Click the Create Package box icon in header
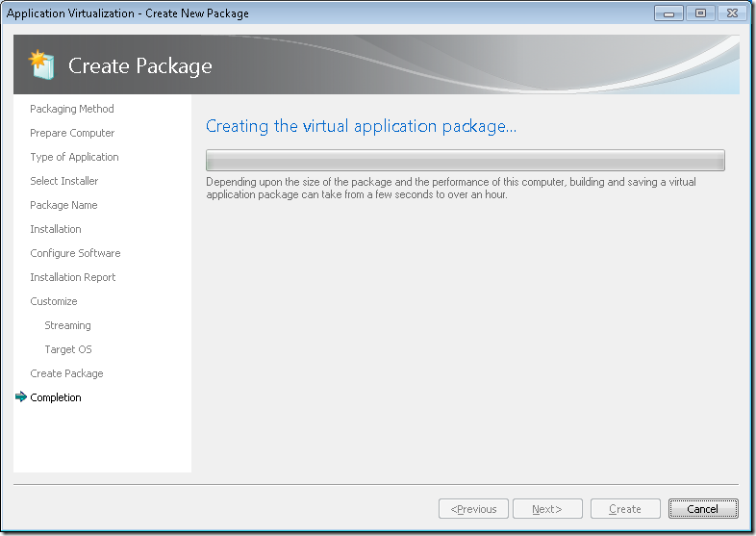 [41, 64]
